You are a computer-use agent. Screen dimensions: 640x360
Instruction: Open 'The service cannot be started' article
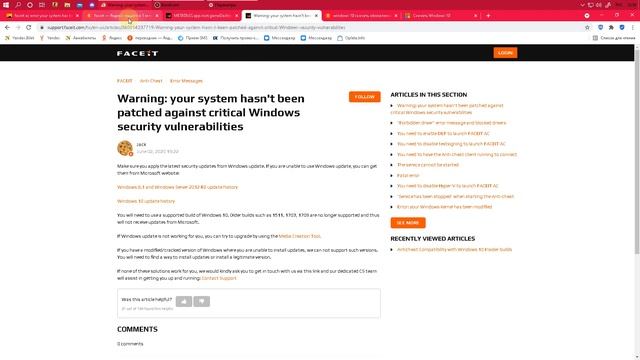tap(428, 165)
